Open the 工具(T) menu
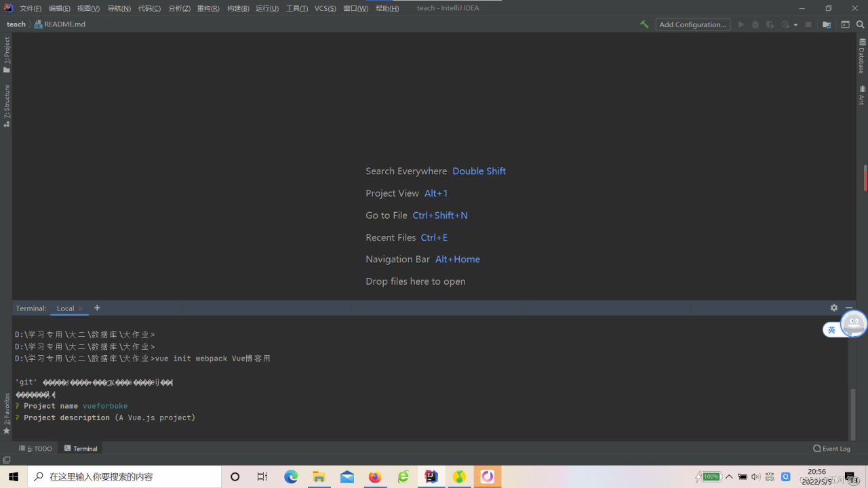This screenshot has width=868, height=488. point(296,8)
